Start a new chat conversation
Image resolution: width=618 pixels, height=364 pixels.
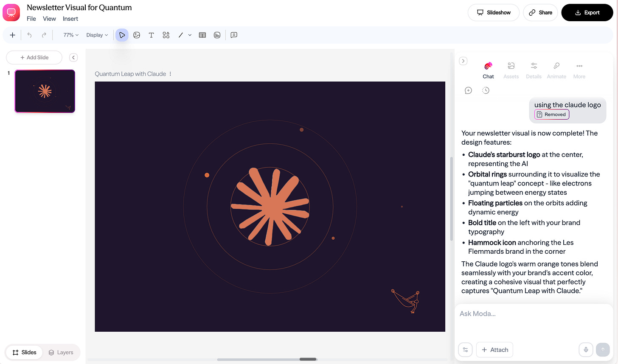468,90
